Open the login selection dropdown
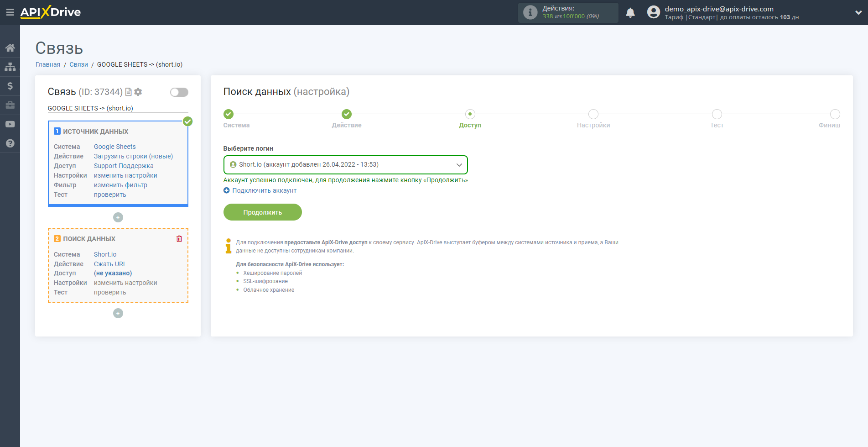Image resolution: width=868 pixels, height=447 pixels. click(346, 165)
